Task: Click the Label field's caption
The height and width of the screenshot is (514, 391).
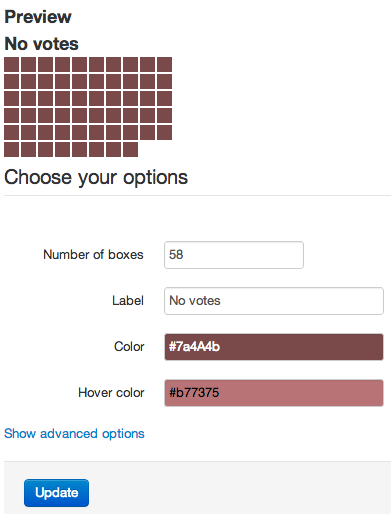Action: (128, 301)
